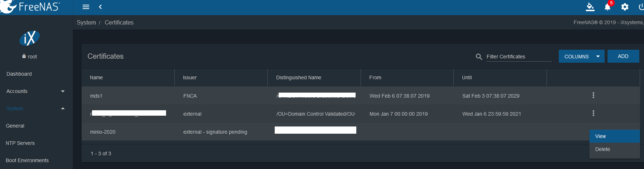This screenshot has height=169, width=644.
Task: Click the '1 - 3 of 3' pagination text
Action: 101,154
